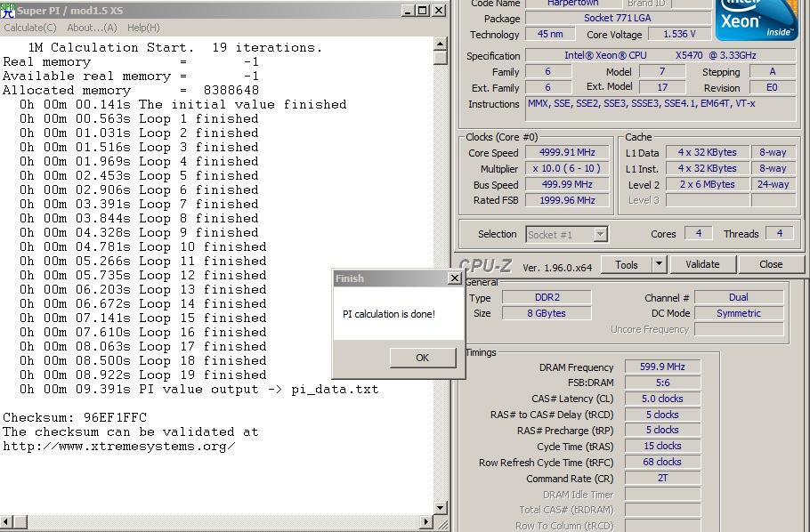This screenshot has width=810, height=532.
Task: Click the xtremesystems.org URL text
Action: 119,447
